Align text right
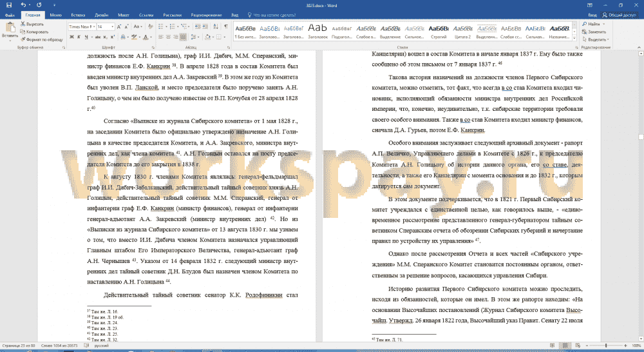 [176, 37]
